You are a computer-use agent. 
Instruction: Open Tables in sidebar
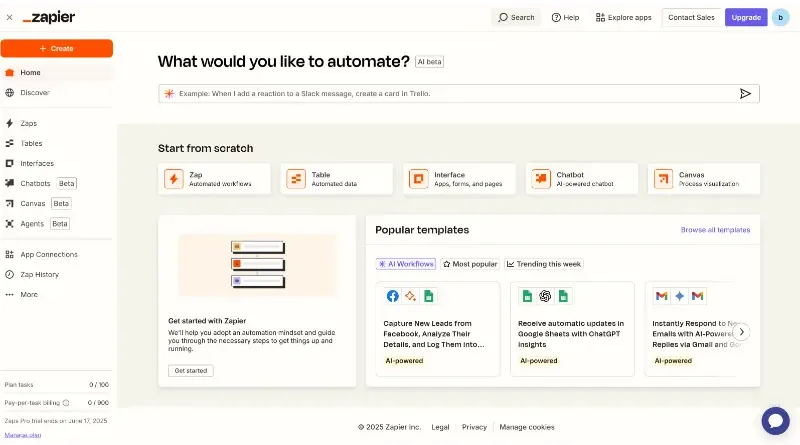pyautogui.click(x=57, y=143)
